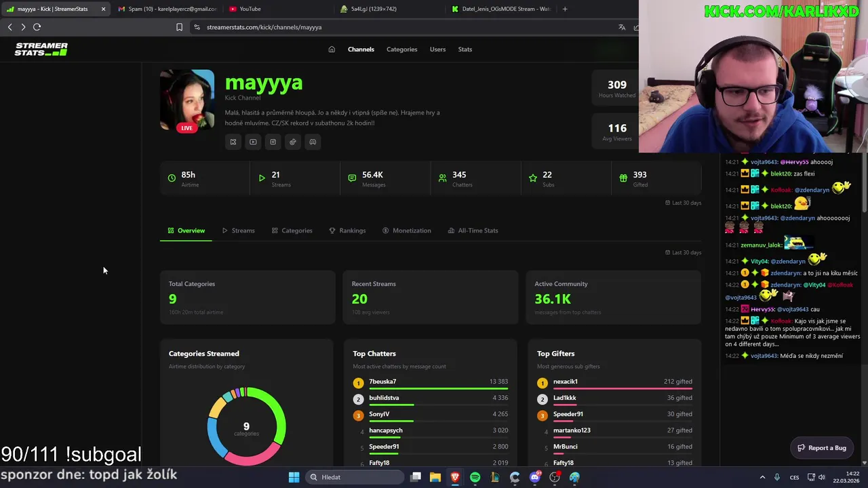Image resolution: width=868 pixels, height=488 pixels.
Task: Click the Recent Streams card
Action: coord(431,298)
